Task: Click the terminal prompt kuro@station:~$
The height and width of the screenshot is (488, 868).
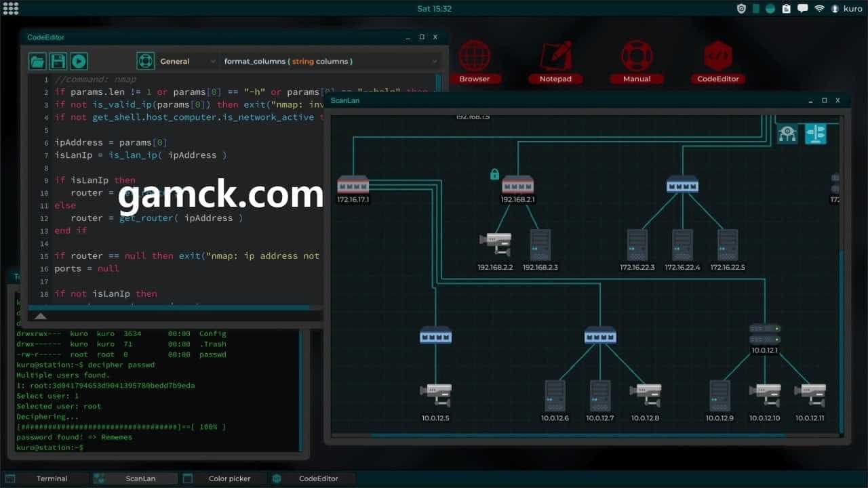Action: point(50,448)
